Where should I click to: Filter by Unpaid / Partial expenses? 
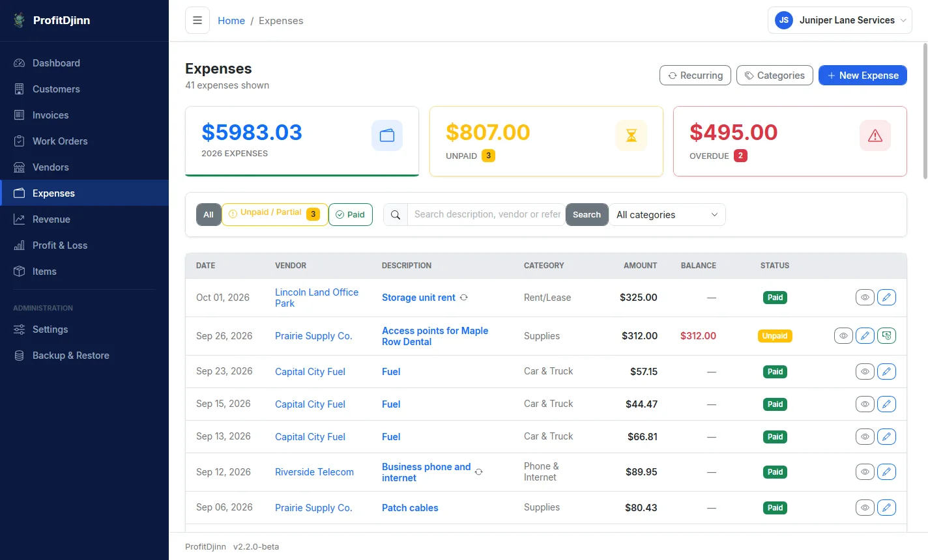click(275, 214)
